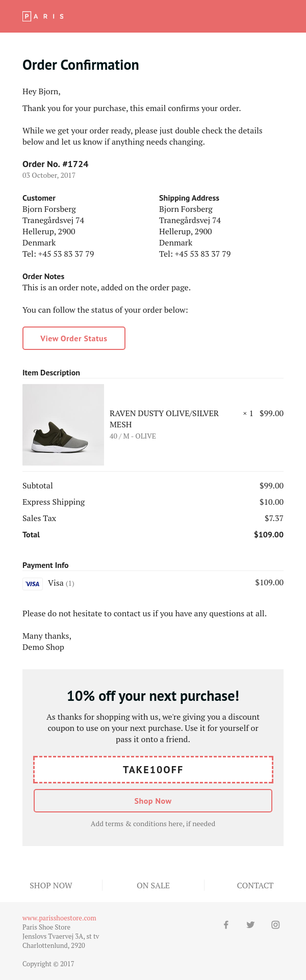Open the Facebook social icon
Screen dimensions: 306x980
coord(226,924)
